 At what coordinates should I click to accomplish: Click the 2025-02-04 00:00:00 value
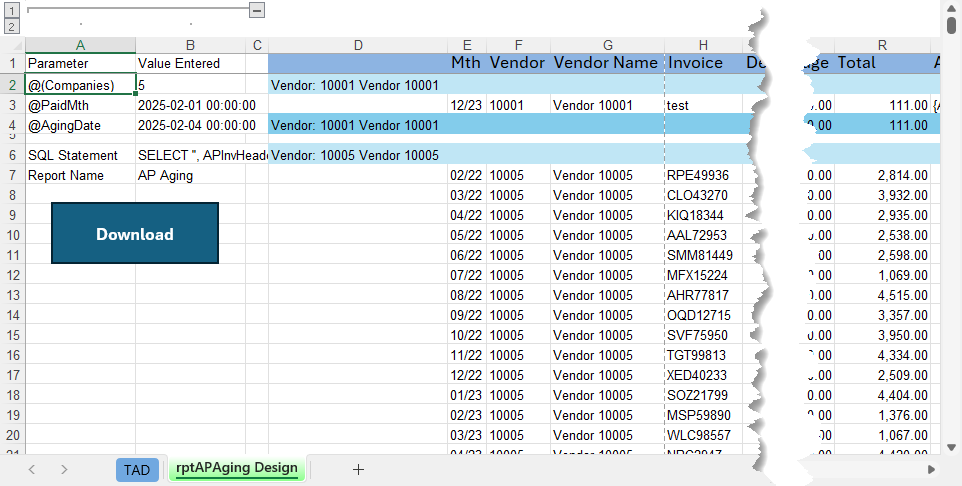coord(196,125)
